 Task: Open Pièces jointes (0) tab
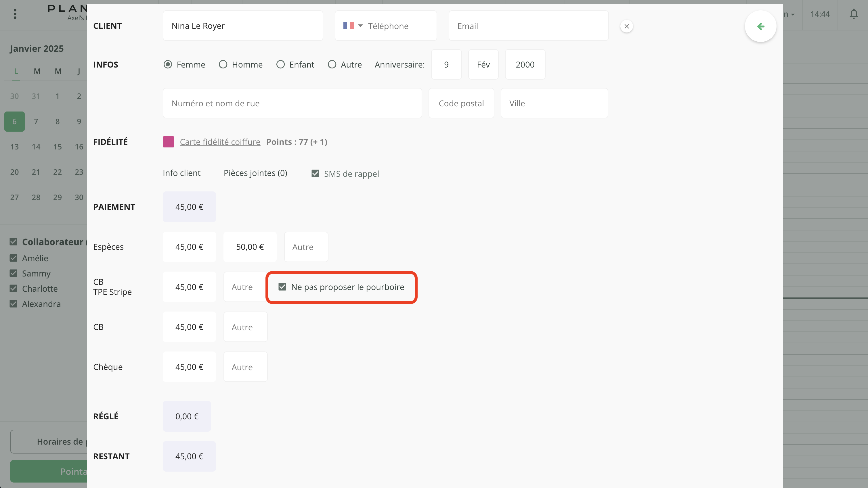(x=255, y=173)
